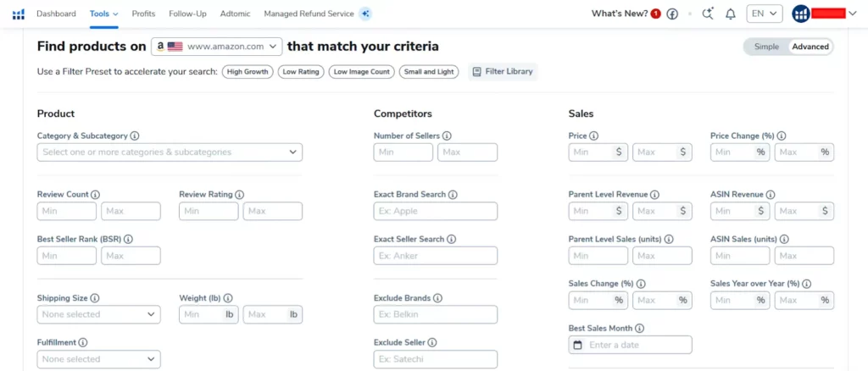Click the Best Sales Month date field
The height and width of the screenshot is (371, 868).
[631, 345]
